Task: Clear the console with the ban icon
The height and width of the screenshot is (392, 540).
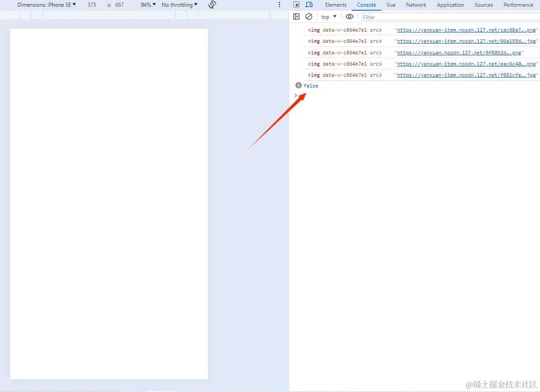Action: coord(308,17)
